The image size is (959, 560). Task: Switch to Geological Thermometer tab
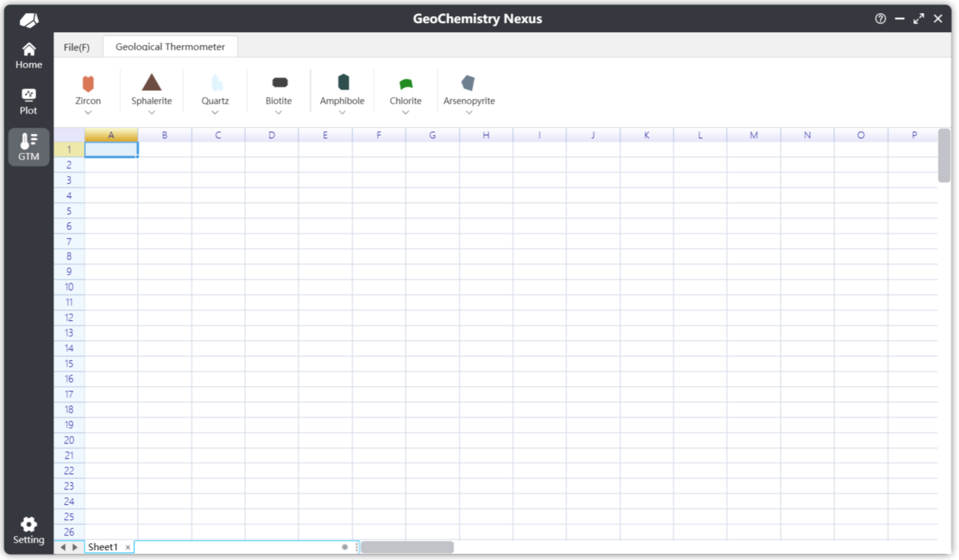(170, 47)
